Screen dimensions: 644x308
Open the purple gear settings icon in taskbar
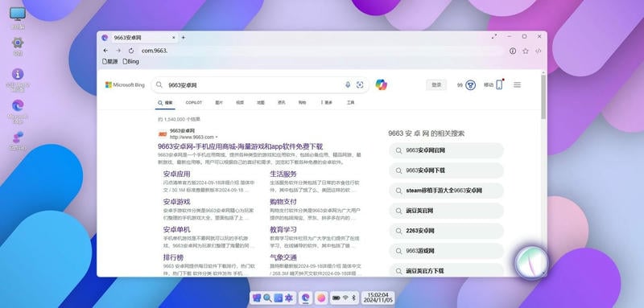tap(289, 298)
